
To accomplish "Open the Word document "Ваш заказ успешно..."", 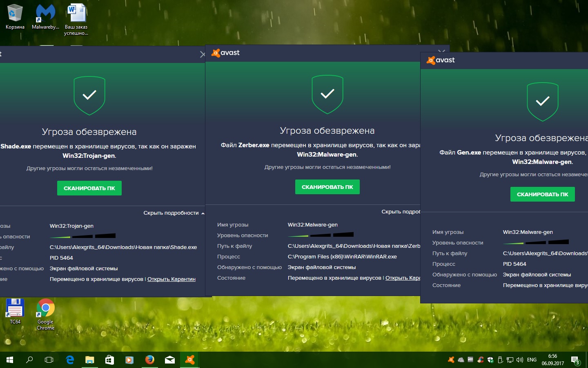I will click(76, 20).
